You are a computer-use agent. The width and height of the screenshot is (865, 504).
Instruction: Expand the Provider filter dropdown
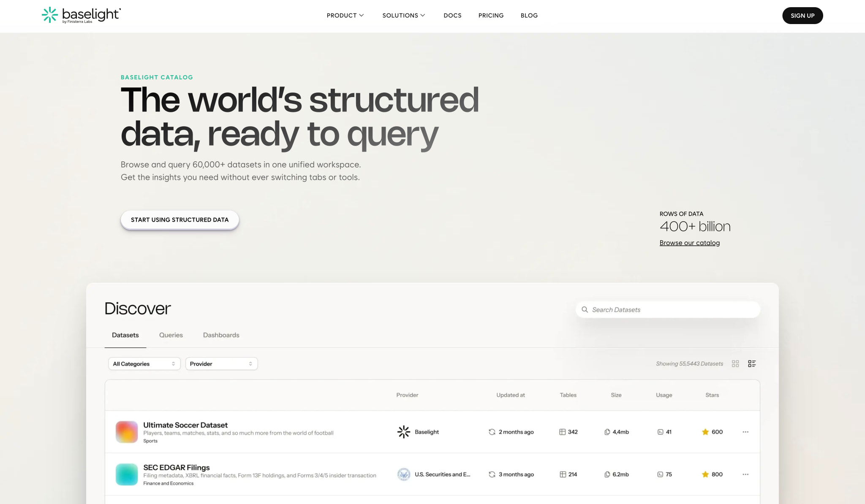[x=221, y=364]
